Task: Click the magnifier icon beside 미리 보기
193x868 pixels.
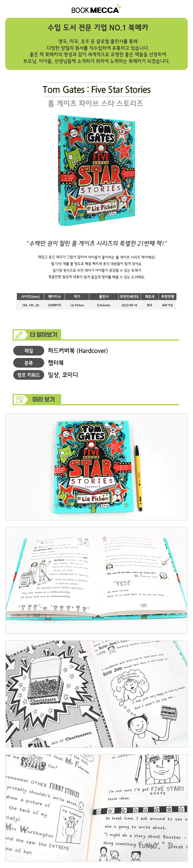Action: pos(20,400)
